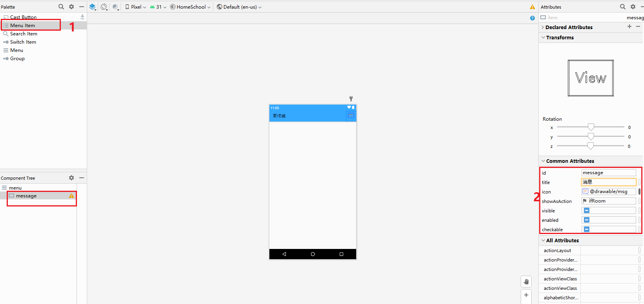Toggle the enabled attribute checkbox
Viewport: 644px width, 304px height.
point(587,220)
